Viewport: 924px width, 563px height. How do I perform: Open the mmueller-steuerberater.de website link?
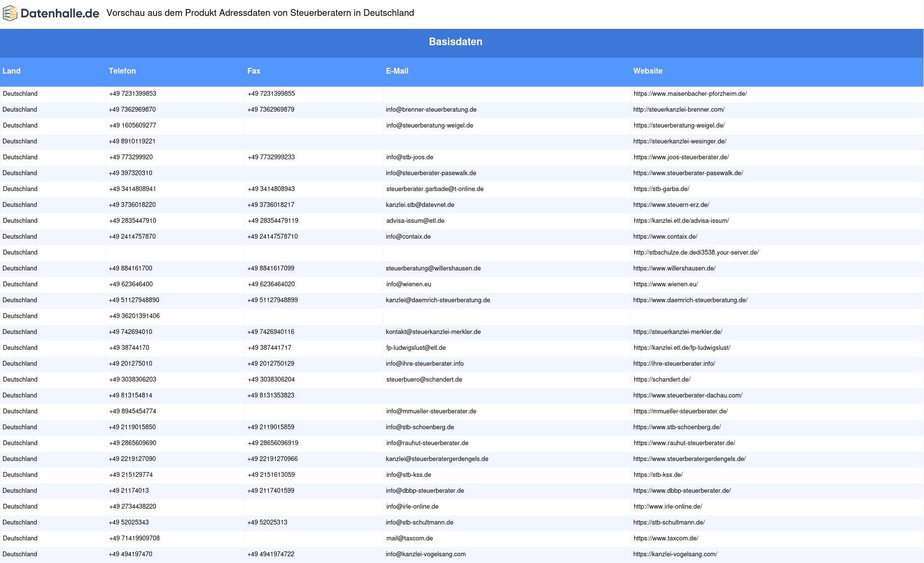(681, 411)
